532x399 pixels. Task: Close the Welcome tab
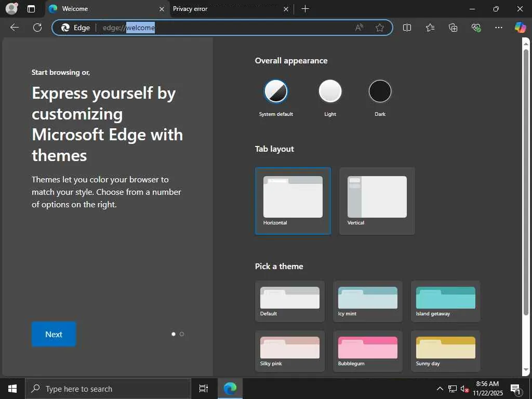[162, 9]
